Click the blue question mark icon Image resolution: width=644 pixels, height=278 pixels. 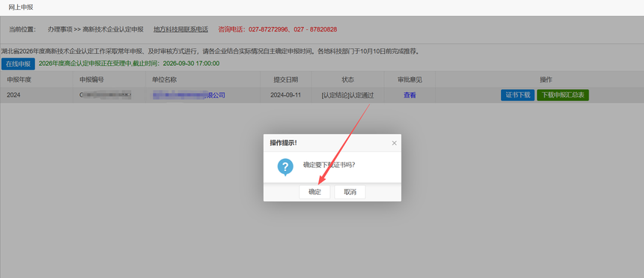(x=285, y=167)
